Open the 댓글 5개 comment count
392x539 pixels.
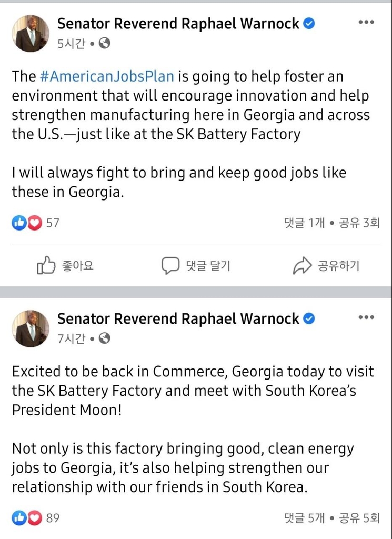point(304,518)
